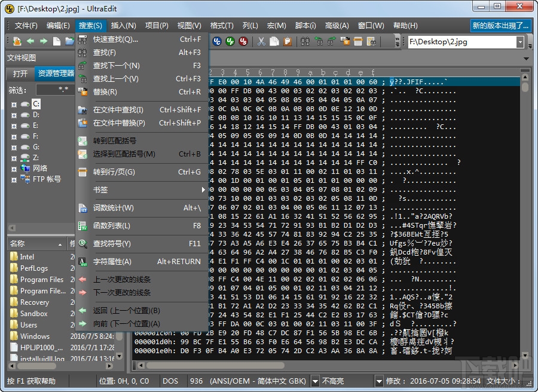Click the 新的版本出现了... notification button
The width and height of the screenshot is (538, 392).
pyautogui.click(x=500, y=25)
